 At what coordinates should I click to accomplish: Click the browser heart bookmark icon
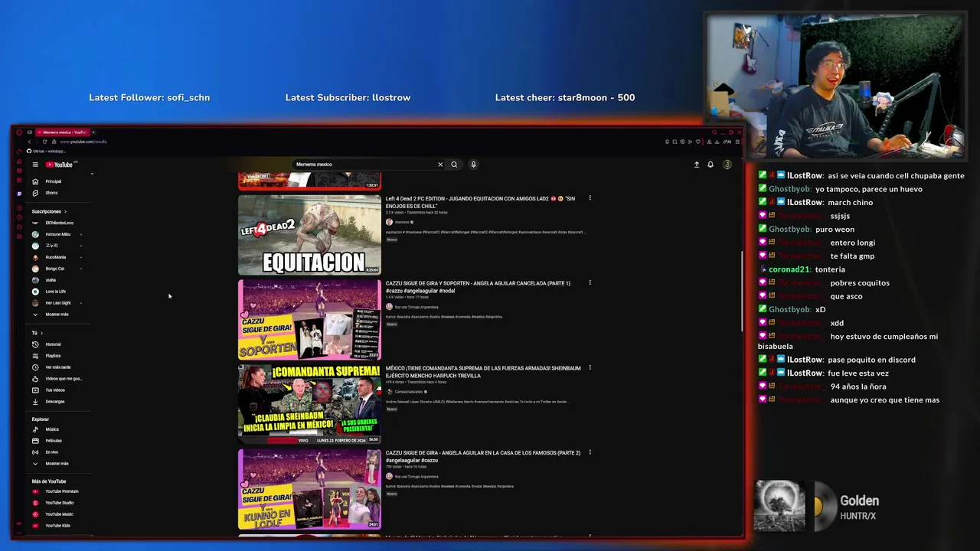click(698, 142)
